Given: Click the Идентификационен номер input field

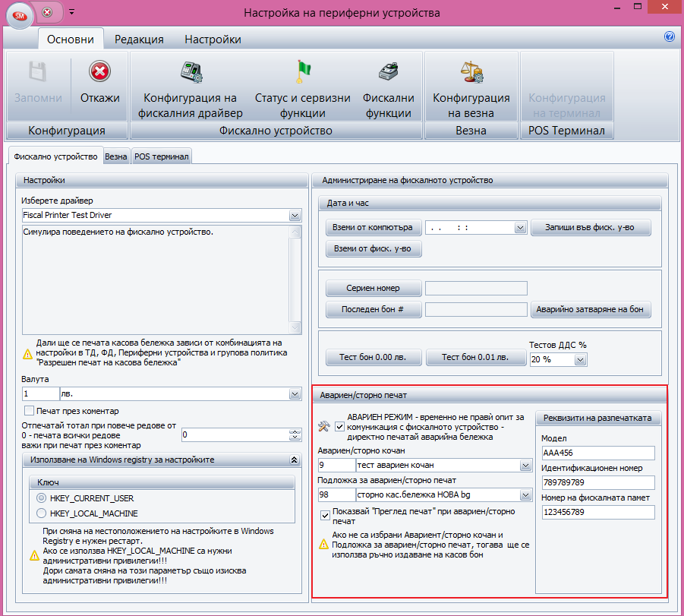Looking at the screenshot, I should coord(597,483).
